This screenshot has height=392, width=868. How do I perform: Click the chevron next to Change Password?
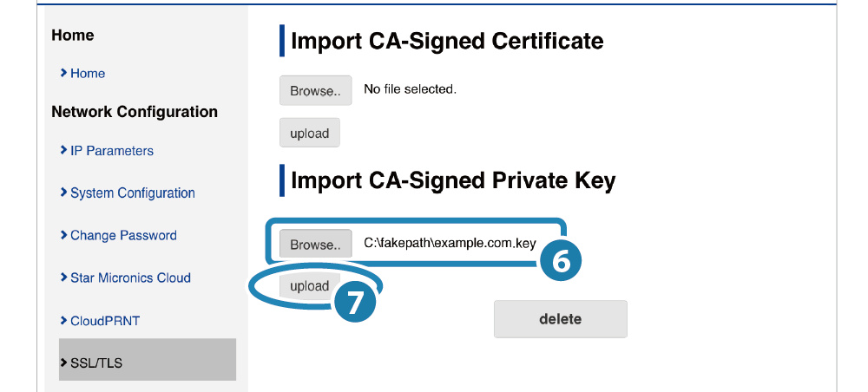[x=63, y=236]
